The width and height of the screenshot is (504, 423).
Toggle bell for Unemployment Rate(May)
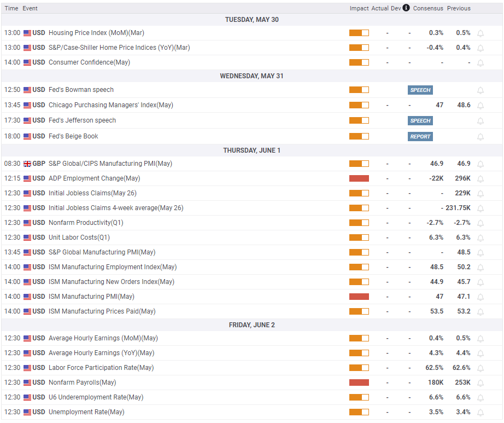480,413
